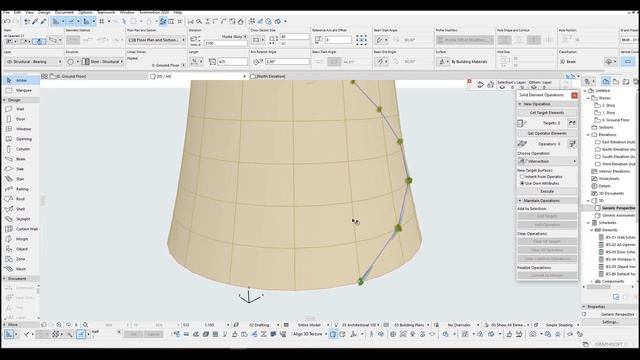The image size is (640, 360).
Task: Choose the Slab tool
Action: tap(20, 169)
